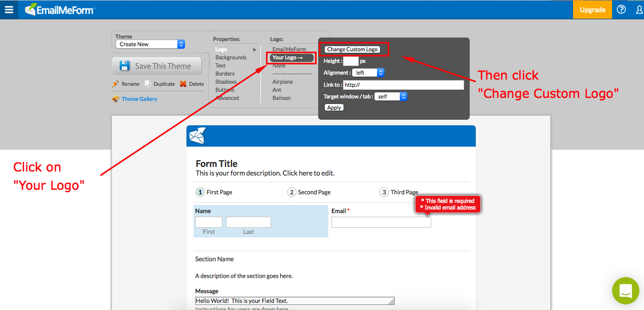Screen dimensions: 644x310
Task: Go to First Page step
Action: [214, 192]
